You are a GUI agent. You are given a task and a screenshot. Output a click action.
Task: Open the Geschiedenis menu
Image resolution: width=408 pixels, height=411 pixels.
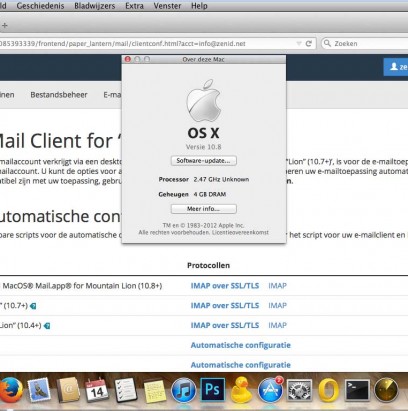(x=40, y=6)
